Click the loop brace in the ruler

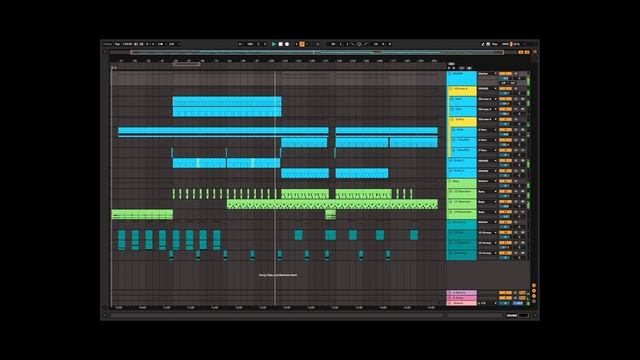[x=186, y=64]
